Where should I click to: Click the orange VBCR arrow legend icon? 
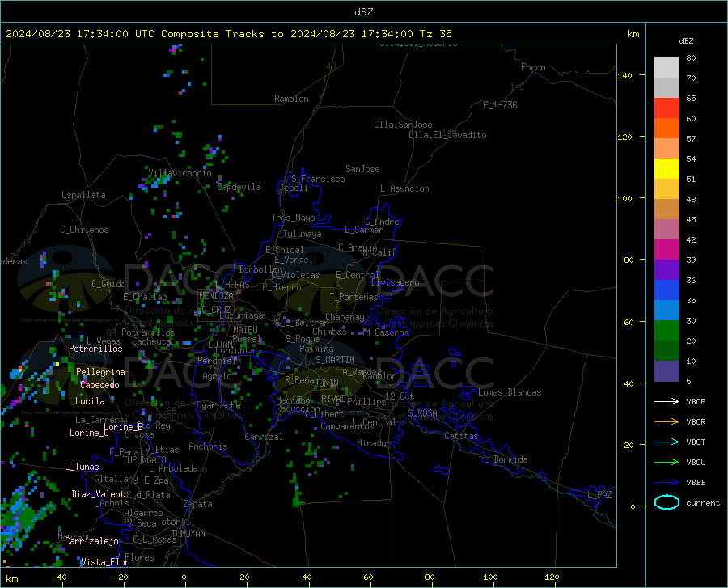coord(667,422)
